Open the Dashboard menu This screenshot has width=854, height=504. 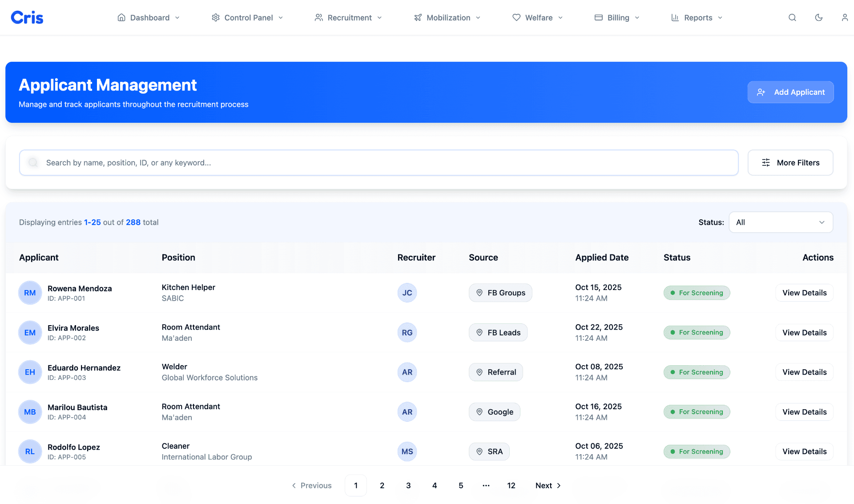click(x=149, y=17)
